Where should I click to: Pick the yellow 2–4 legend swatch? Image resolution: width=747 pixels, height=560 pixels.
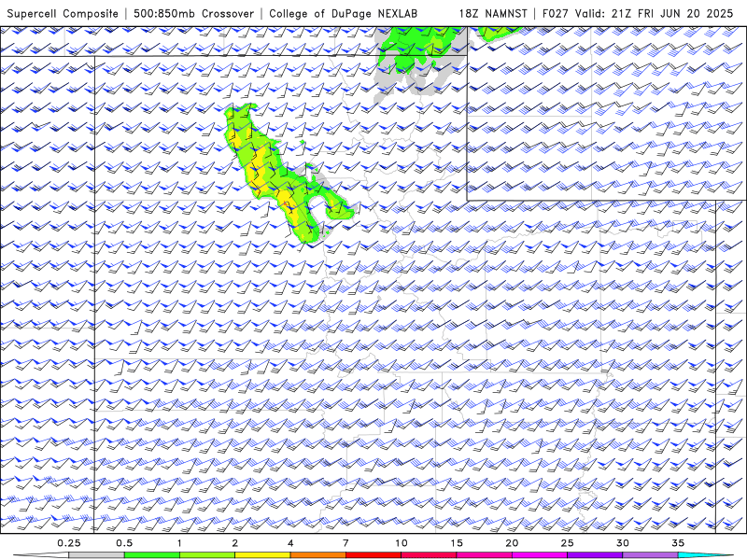tap(262, 555)
